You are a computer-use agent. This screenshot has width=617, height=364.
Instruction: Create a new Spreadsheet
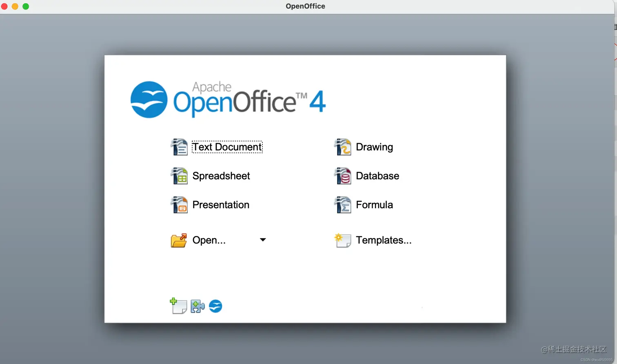221,176
